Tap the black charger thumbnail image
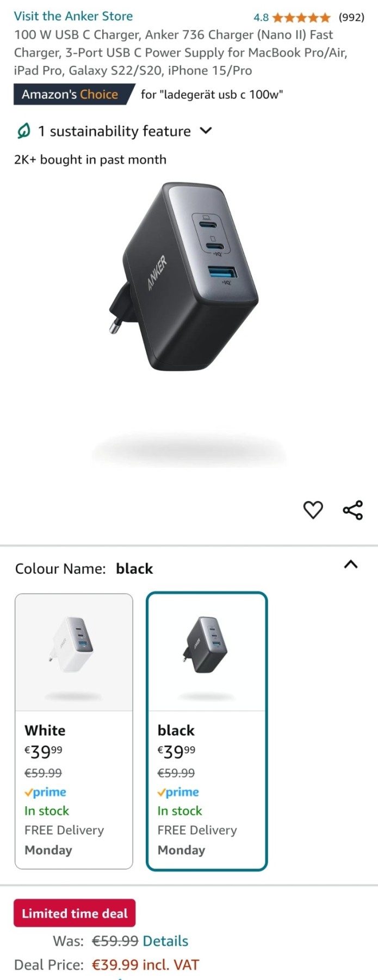This screenshot has width=378, height=980. click(x=207, y=652)
